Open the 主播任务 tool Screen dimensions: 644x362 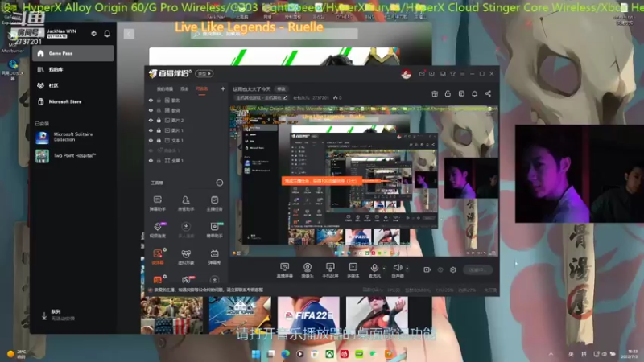point(214,204)
